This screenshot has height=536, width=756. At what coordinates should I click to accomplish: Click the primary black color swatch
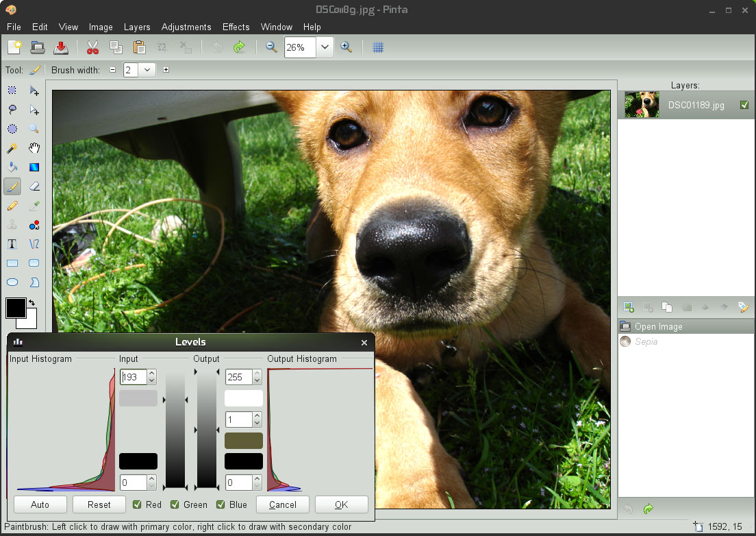pyautogui.click(x=15, y=308)
